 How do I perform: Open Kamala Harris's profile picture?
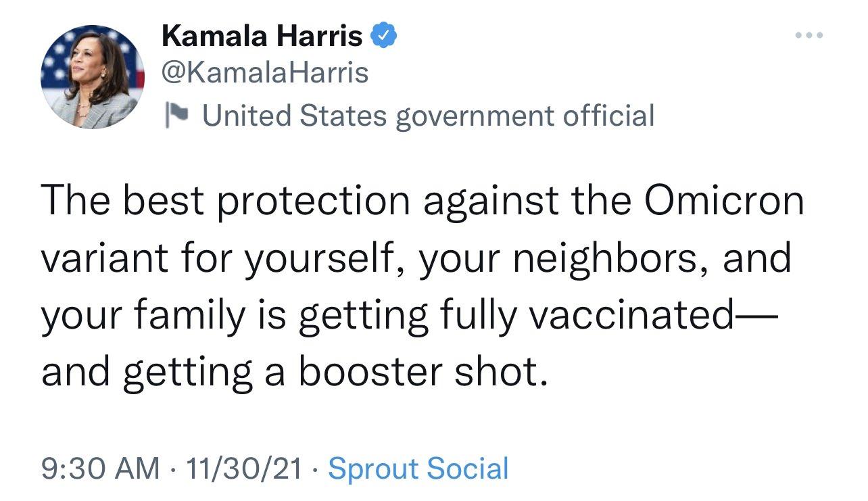(x=92, y=78)
